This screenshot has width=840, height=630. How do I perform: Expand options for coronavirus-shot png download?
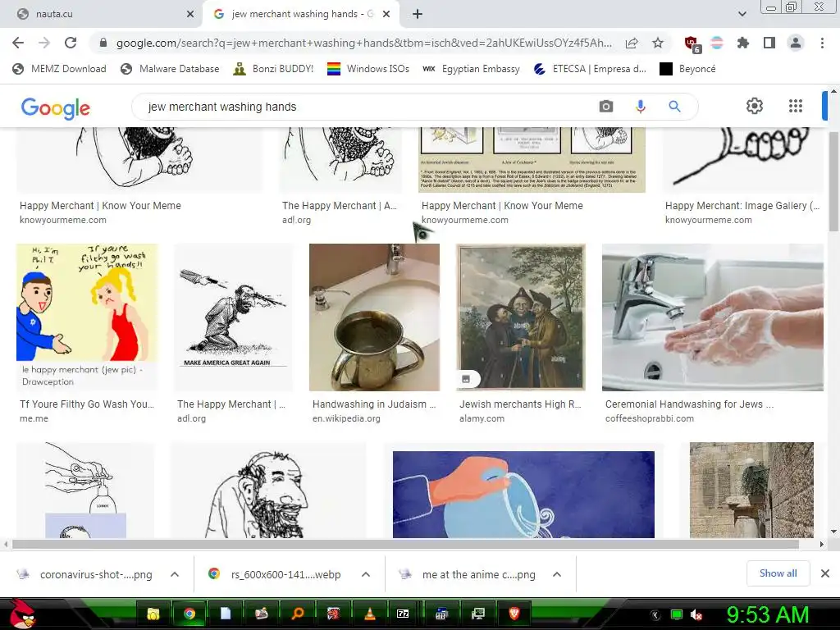click(175, 574)
